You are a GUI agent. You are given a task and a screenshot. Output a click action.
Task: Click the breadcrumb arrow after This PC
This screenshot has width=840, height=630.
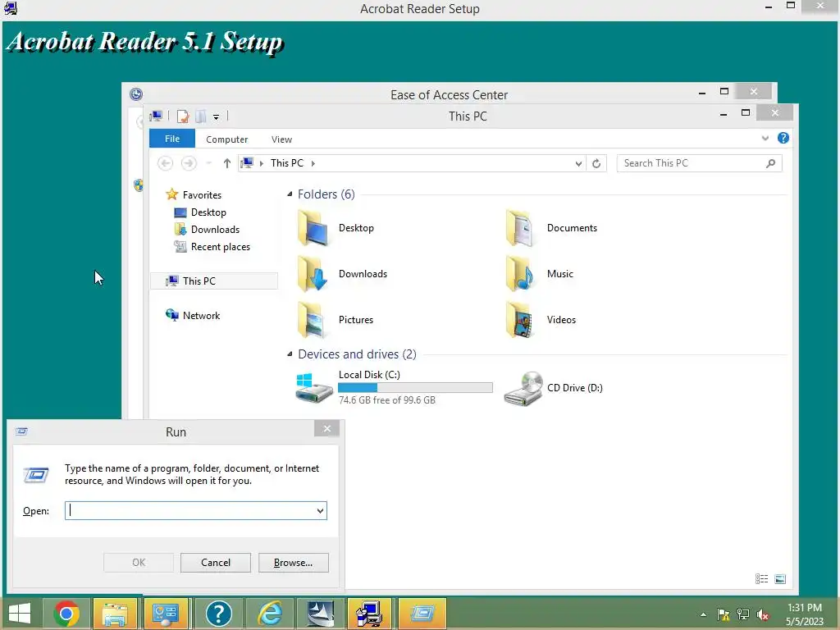[x=313, y=163]
